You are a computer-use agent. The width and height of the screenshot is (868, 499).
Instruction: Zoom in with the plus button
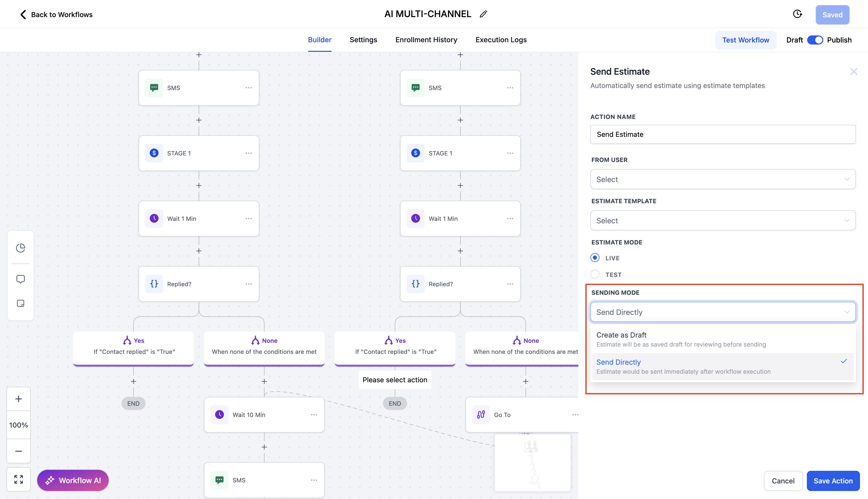[19, 399]
